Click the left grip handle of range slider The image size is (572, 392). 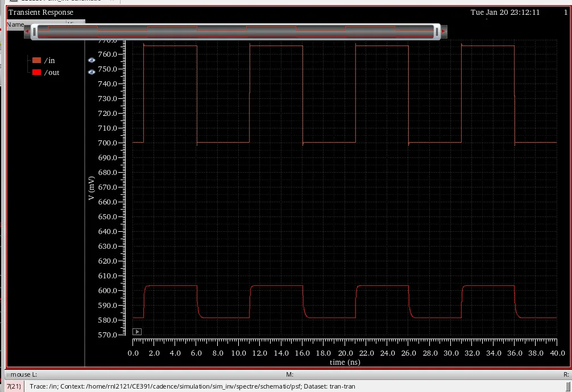click(34, 32)
